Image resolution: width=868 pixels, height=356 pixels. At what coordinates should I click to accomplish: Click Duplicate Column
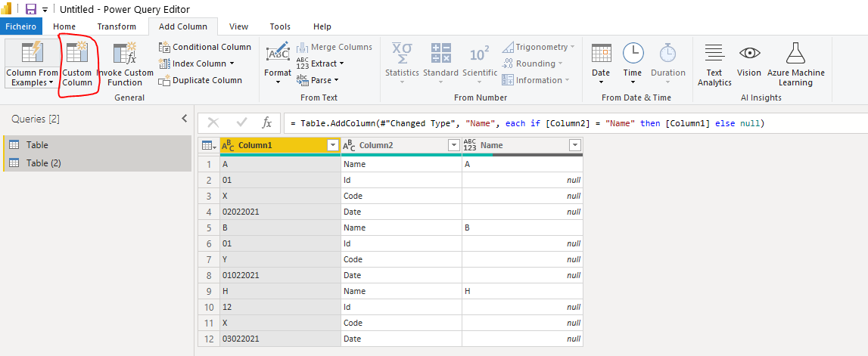point(201,80)
